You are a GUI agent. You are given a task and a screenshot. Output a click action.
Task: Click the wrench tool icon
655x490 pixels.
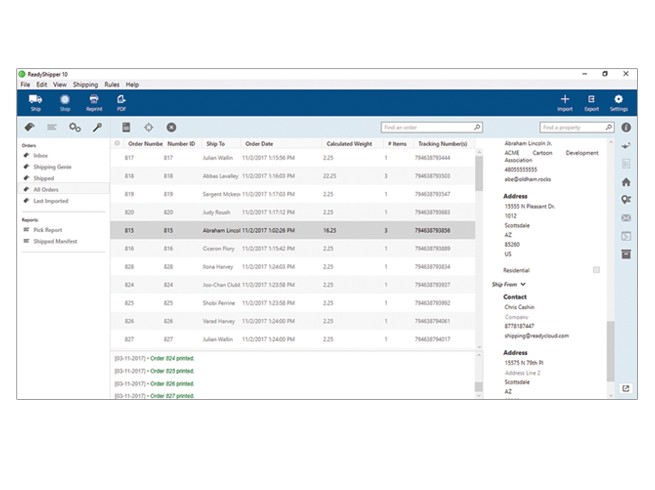click(97, 127)
